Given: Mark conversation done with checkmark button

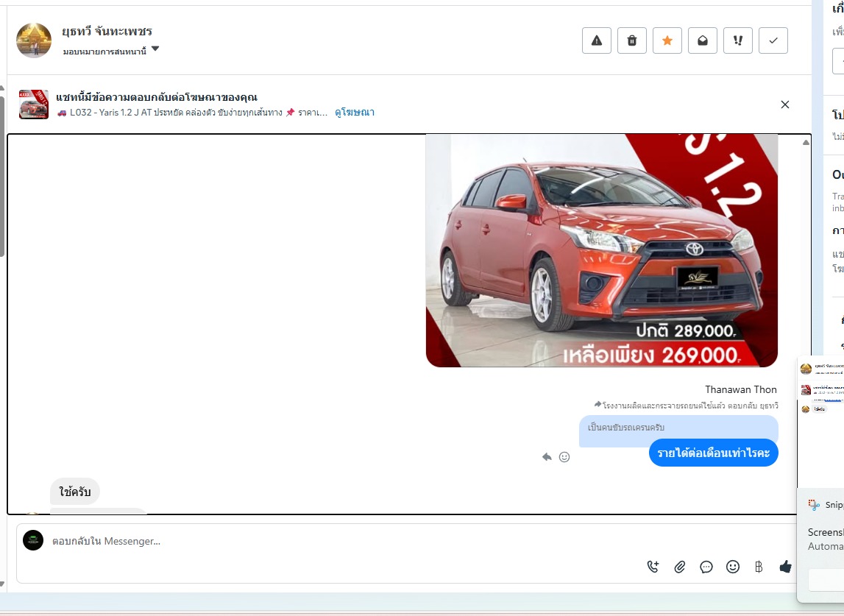Looking at the screenshot, I should [x=773, y=40].
